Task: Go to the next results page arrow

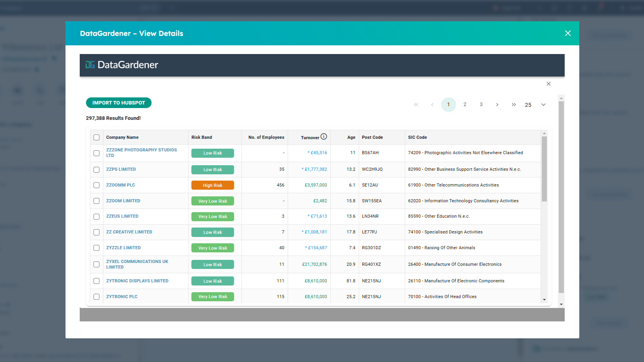Action: [x=497, y=104]
